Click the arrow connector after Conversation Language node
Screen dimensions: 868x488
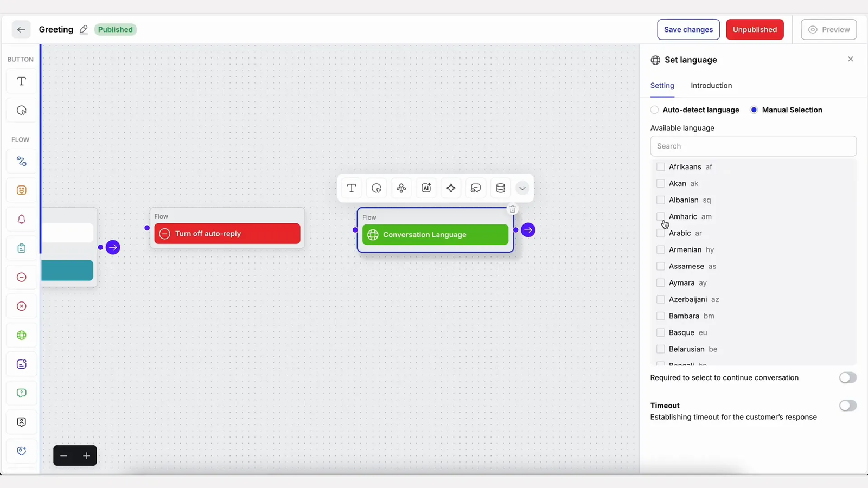click(x=528, y=230)
